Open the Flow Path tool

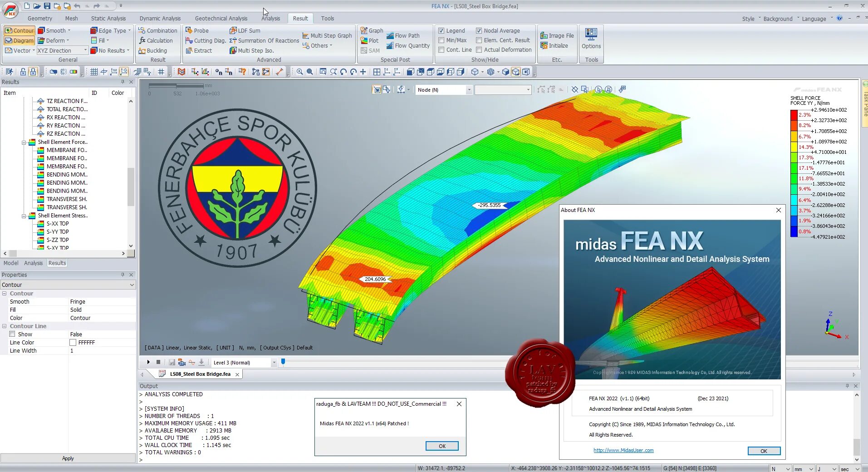(403, 35)
